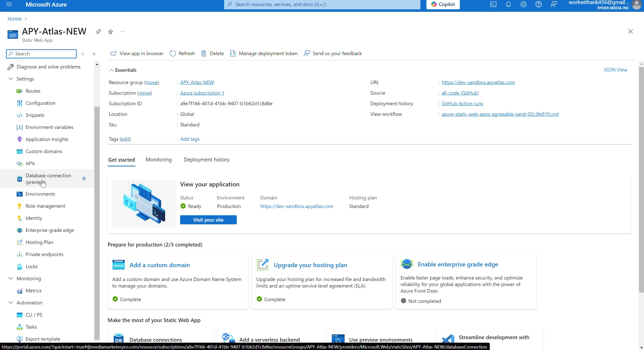644x350 pixels.
Task: Switch to the Monitoring tab
Action: 158,159
